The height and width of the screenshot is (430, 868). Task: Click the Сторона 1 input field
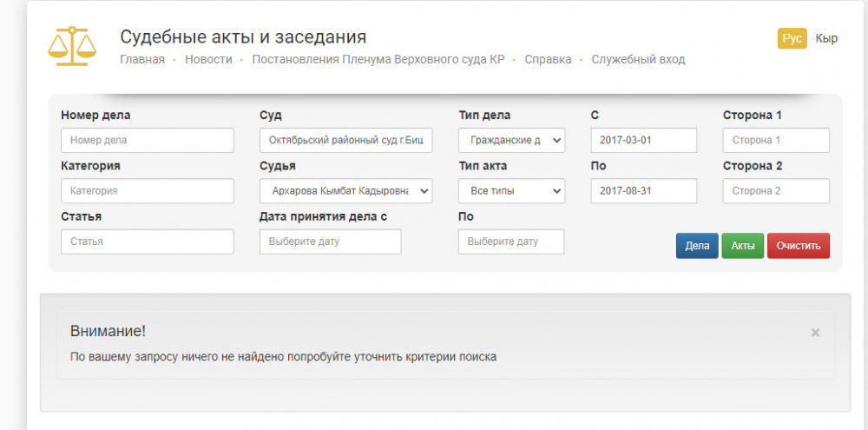pyautogui.click(x=775, y=140)
